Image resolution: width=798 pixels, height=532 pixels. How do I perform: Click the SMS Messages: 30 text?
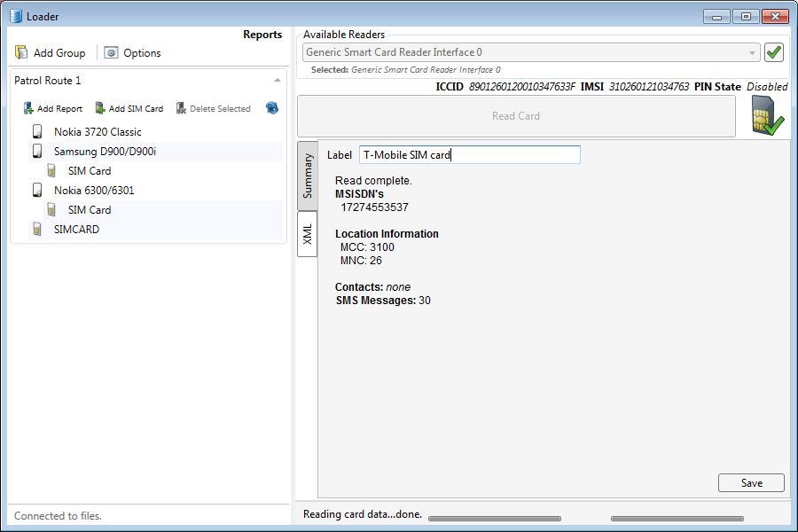[x=383, y=301]
